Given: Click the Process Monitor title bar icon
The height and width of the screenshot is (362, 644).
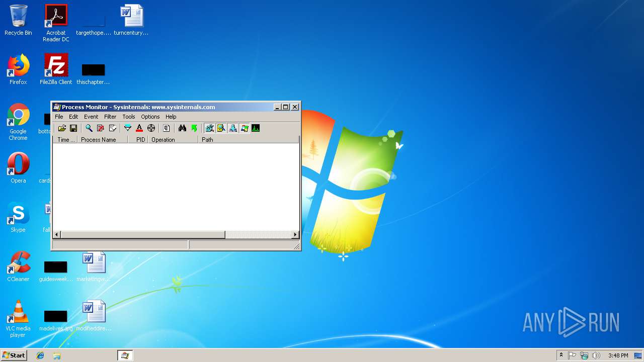Looking at the screenshot, I should click(57, 107).
